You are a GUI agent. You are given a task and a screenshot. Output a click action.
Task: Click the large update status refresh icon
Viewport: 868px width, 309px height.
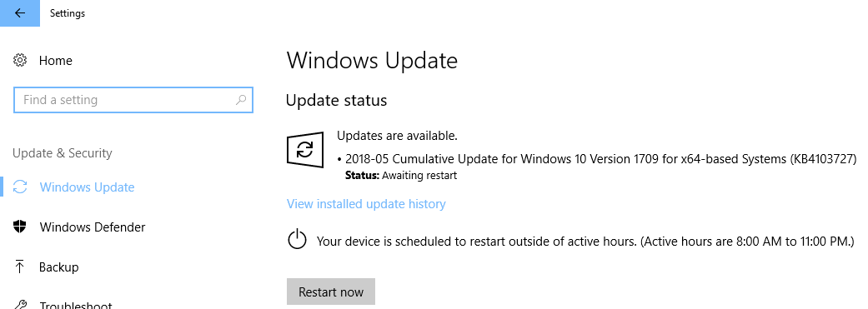(x=305, y=149)
